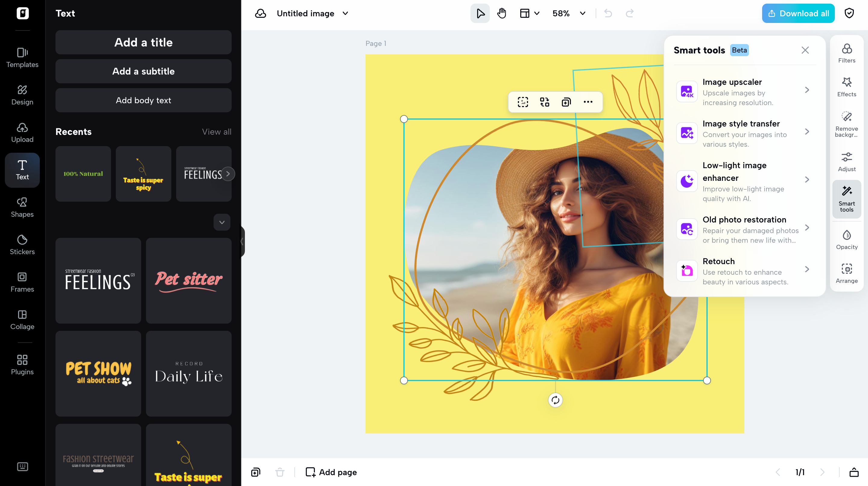Select the Hand pan tool
The image size is (868, 486).
pos(501,13)
